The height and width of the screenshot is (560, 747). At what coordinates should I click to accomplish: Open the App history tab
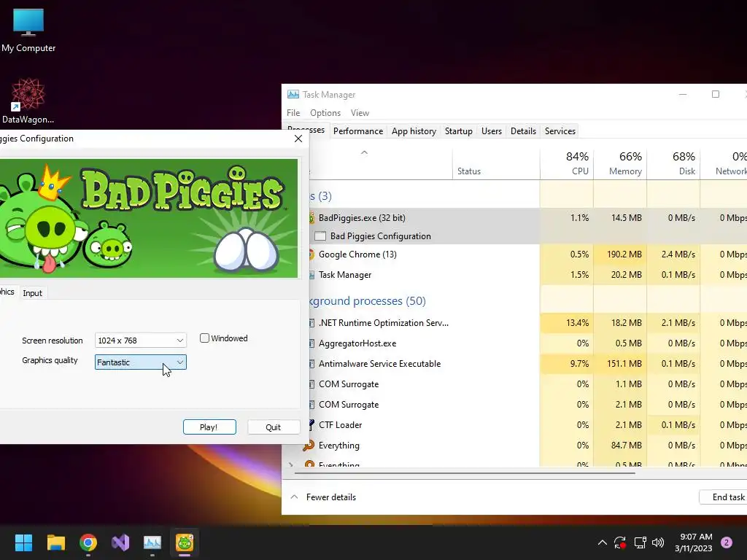[x=414, y=131]
